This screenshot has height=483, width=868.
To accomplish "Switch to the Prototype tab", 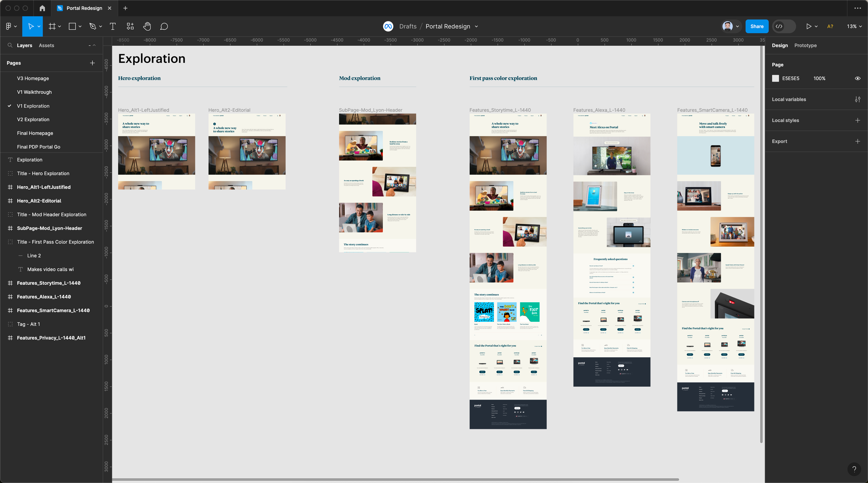I will 805,45.
